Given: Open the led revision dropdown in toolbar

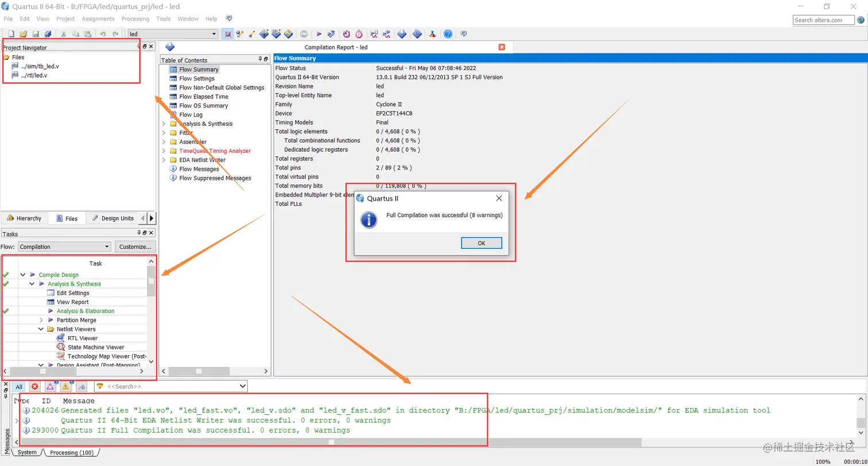Looking at the screenshot, I should pyautogui.click(x=214, y=34).
